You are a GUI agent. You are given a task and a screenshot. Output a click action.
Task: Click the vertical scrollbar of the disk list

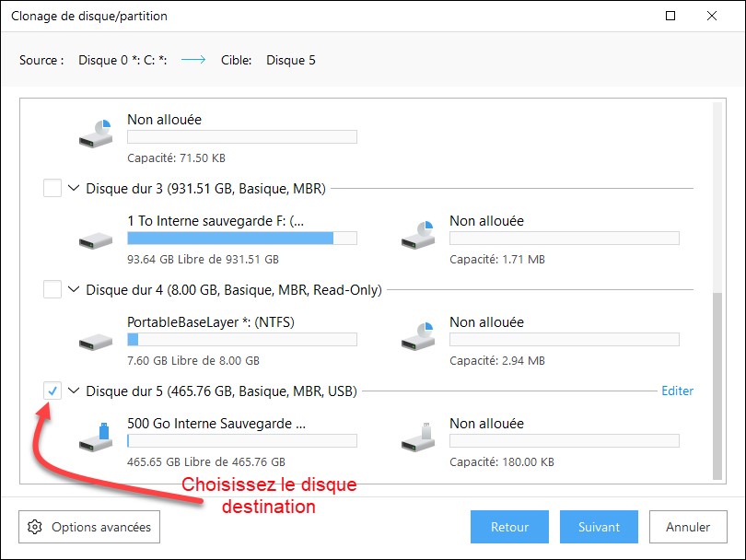click(x=719, y=387)
